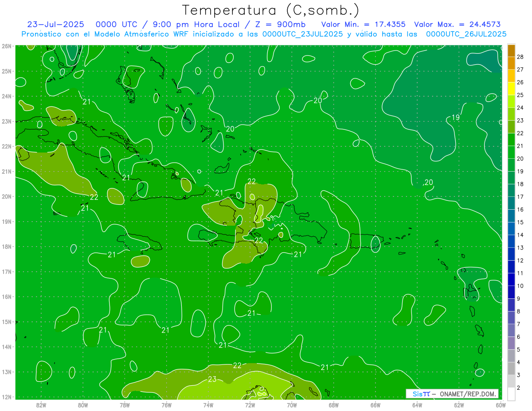Image resolution: width=532 pixels, height=411 pixels.
Task: Click the "72W" longitude axis label
Action: (x=250, y=405)
